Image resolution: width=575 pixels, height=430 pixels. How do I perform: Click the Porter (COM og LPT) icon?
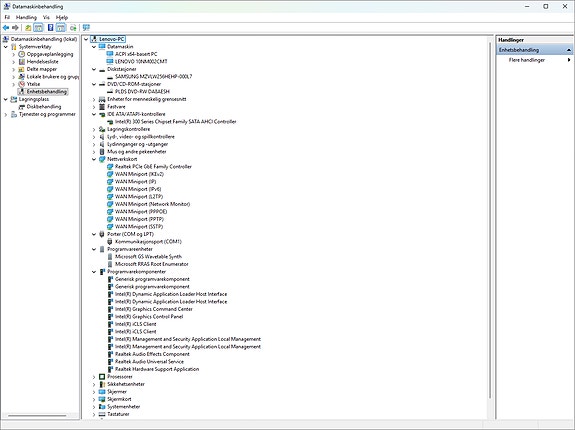pos(102,234)
